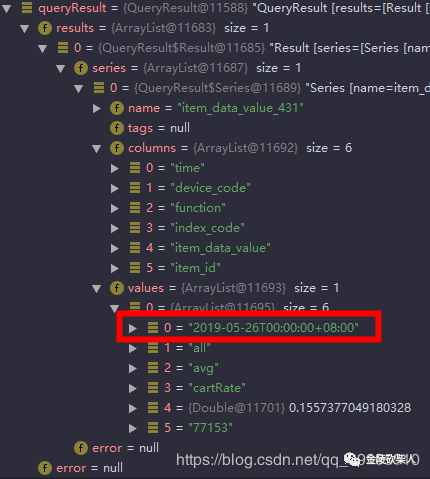430x479 pixels.
Task: Expand the "avg" value entry
Action: click(133, 368)
